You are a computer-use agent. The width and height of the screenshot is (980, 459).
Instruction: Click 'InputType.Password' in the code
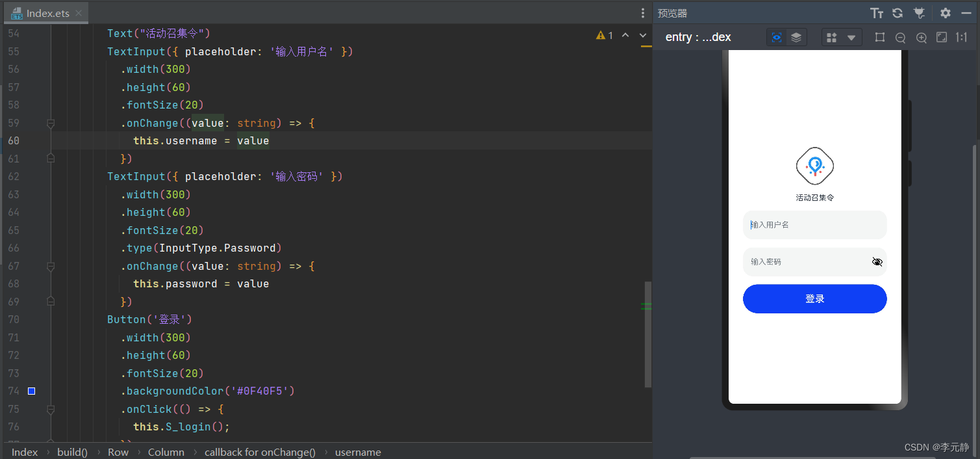(218, 248)
